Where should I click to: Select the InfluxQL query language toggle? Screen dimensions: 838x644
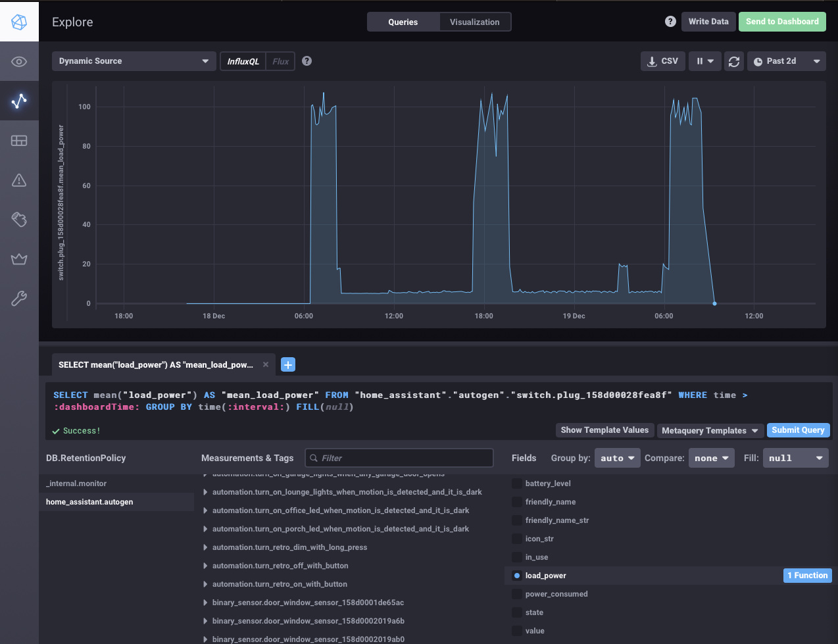[243, 61]
